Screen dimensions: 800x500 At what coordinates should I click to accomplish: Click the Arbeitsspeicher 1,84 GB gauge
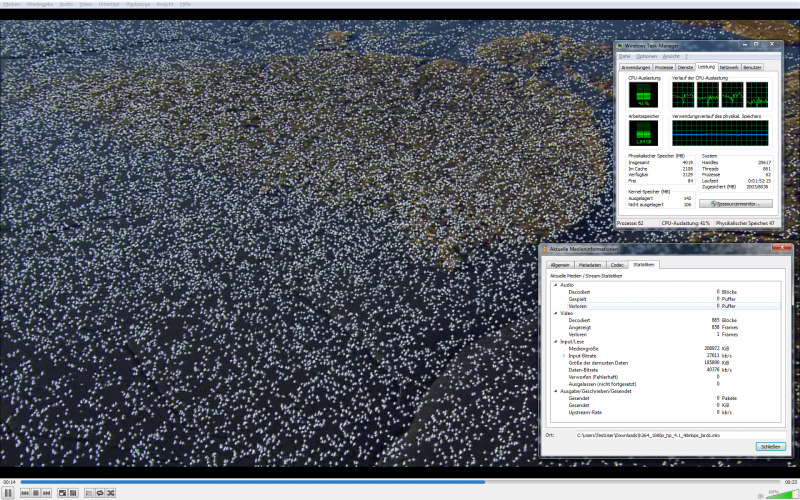[x=643, y=133]
